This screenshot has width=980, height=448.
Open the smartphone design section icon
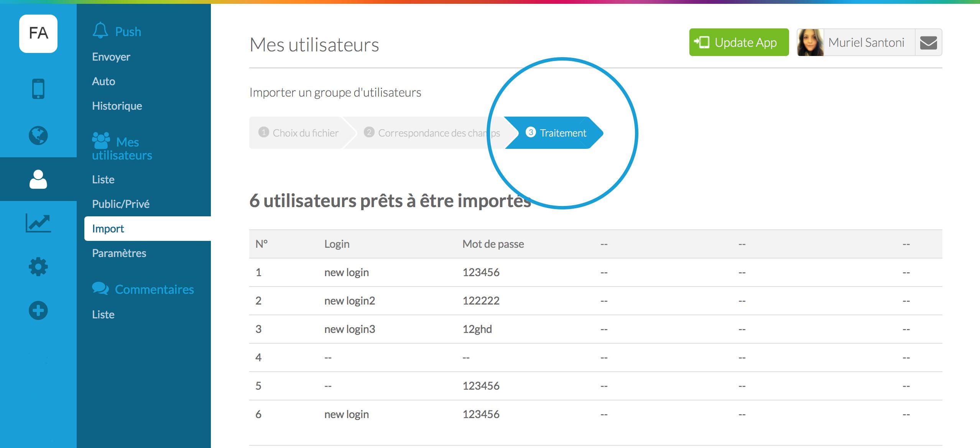coord(38,89)
